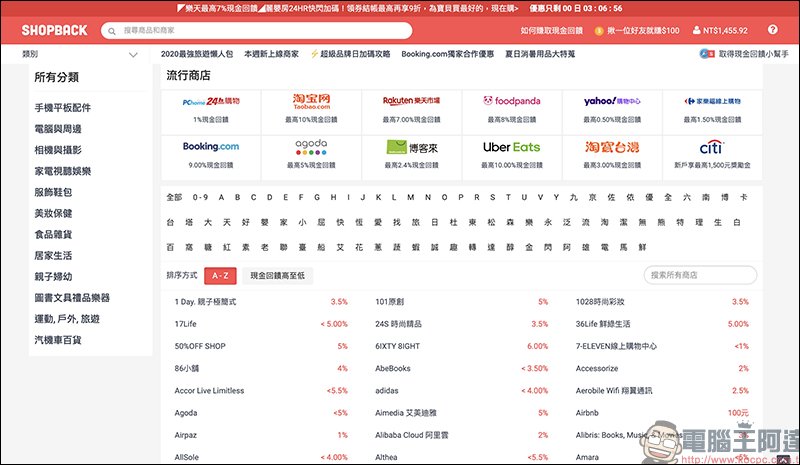
Task: Expand the 類別 category dropdown
Action: pyautogui.click(x=80, y=54)
